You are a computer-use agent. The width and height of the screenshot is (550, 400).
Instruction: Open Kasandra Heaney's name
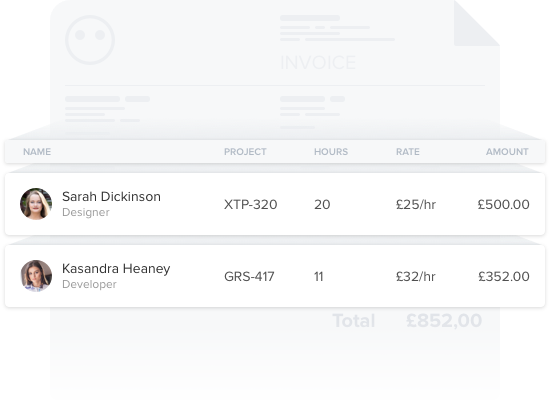pos(116,268)
